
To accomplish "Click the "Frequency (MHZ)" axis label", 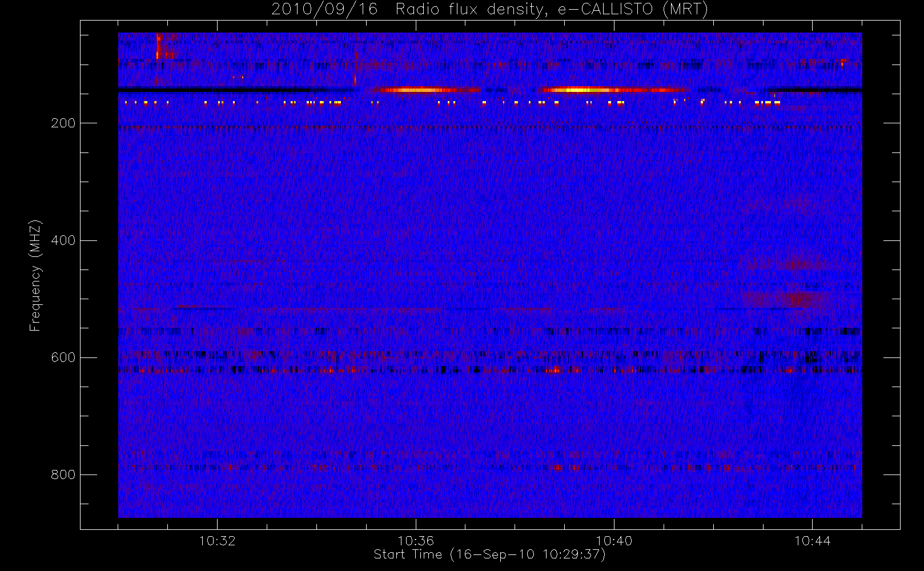I will [x=35, y=275].
